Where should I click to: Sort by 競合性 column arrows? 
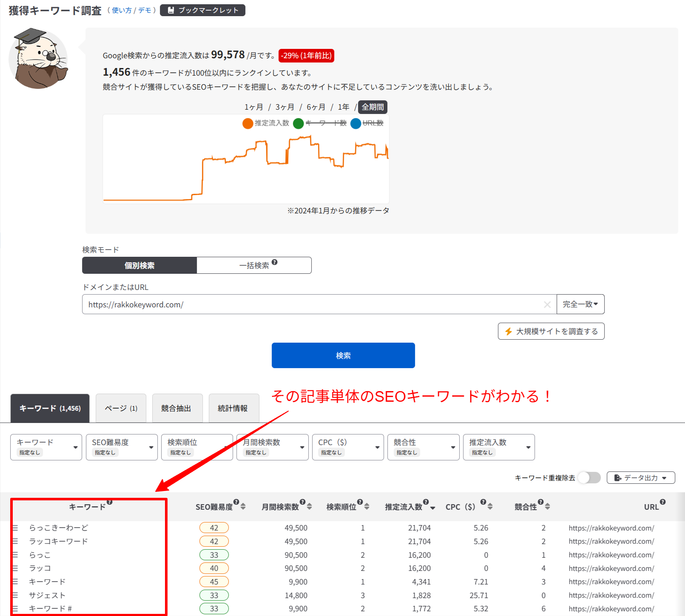[x=548, y=506]
